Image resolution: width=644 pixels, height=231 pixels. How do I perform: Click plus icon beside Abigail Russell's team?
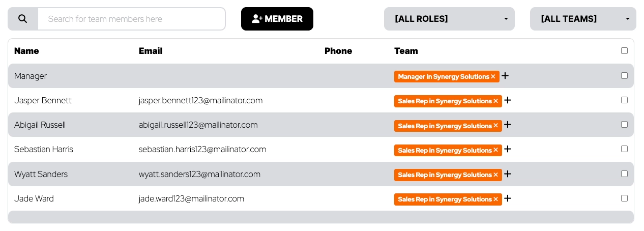tap(508, 125)
